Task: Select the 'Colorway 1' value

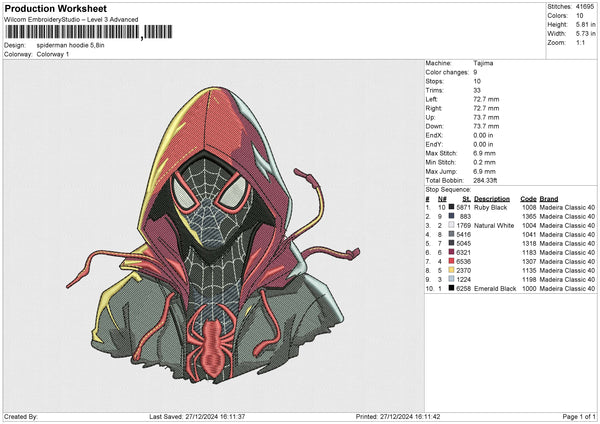Action: [53, 54]
